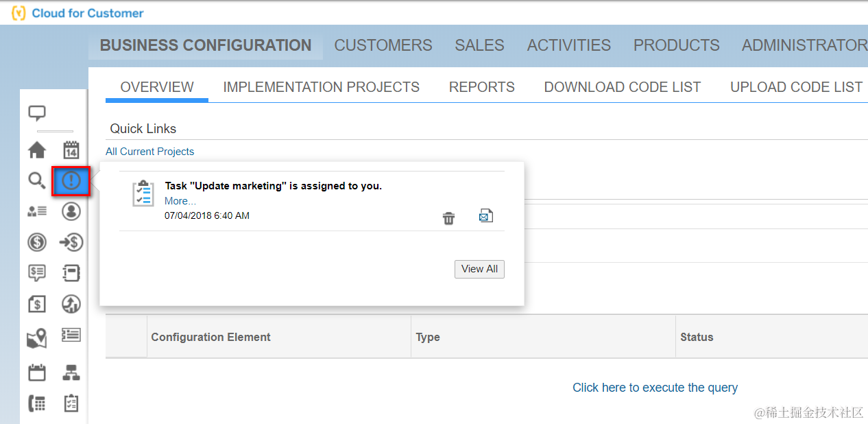Switch to the Implementation Projects tab
868x424 pixels.
[x=321, y=87]
